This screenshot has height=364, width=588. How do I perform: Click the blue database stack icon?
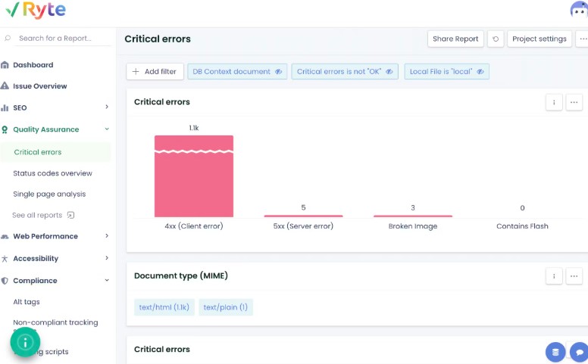(556, 352)
